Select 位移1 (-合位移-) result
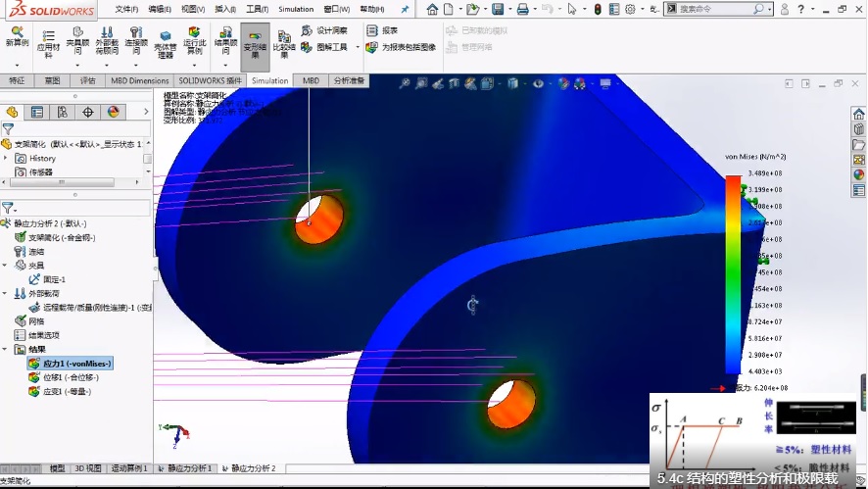 point(64,377)
